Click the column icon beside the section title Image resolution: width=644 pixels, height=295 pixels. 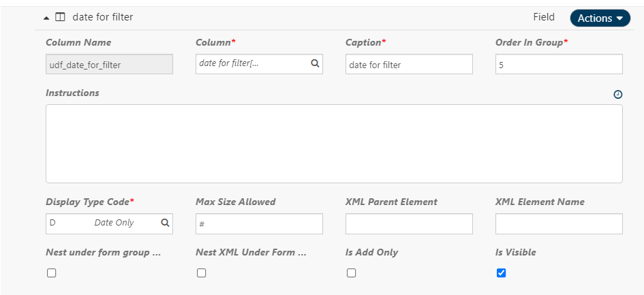(x=60, y=17)
